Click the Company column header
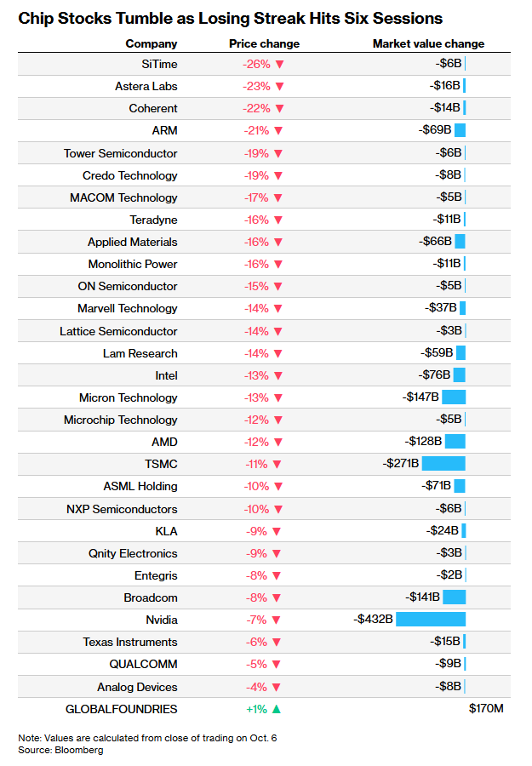Viewport: 532px width, 766px height. click(152, 44)
